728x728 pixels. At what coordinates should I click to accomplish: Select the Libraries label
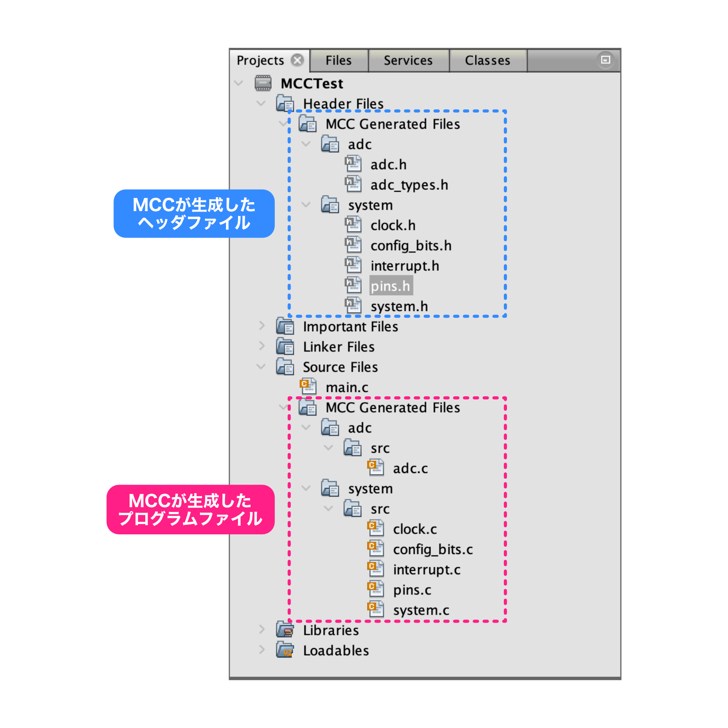[x=331, y=630]
